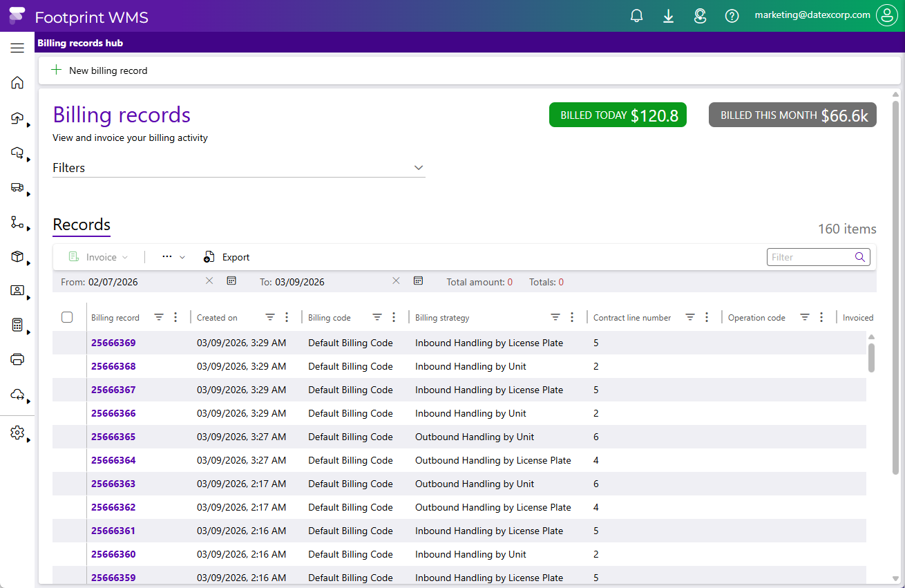
Task: Click New billing record button
Action: tap(99, 70)
